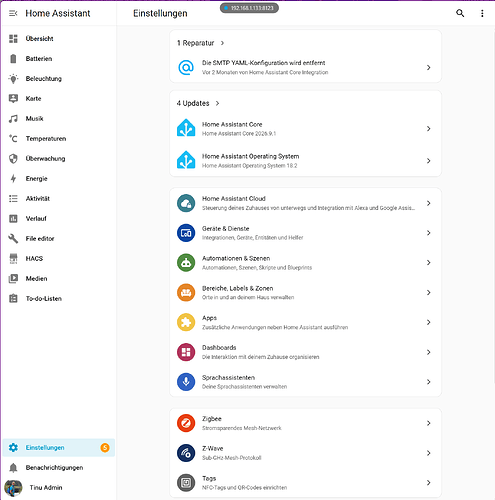This screenshot has width=495, height=500.
Task: Open Übersicht in the sidebar
Action: pos(58,39)
